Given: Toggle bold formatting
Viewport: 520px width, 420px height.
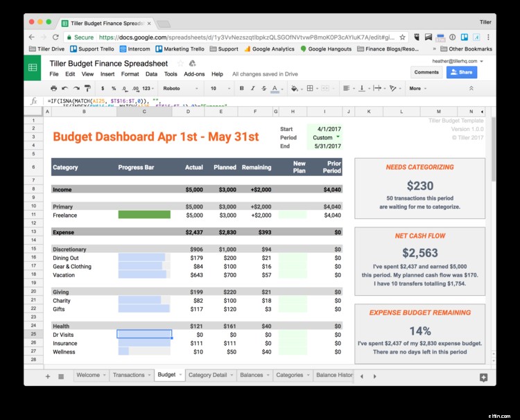Looking at the screenshot, I should (x=242, y=88).
